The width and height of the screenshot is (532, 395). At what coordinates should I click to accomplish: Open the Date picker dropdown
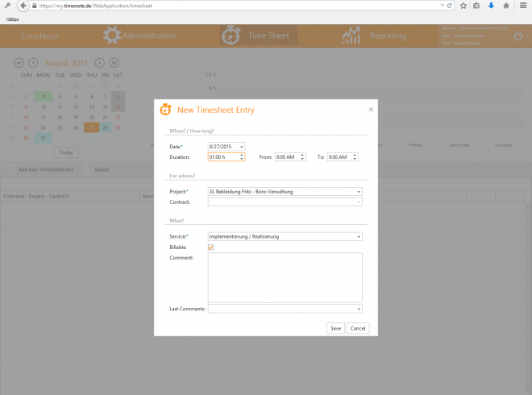click(242, 146)
